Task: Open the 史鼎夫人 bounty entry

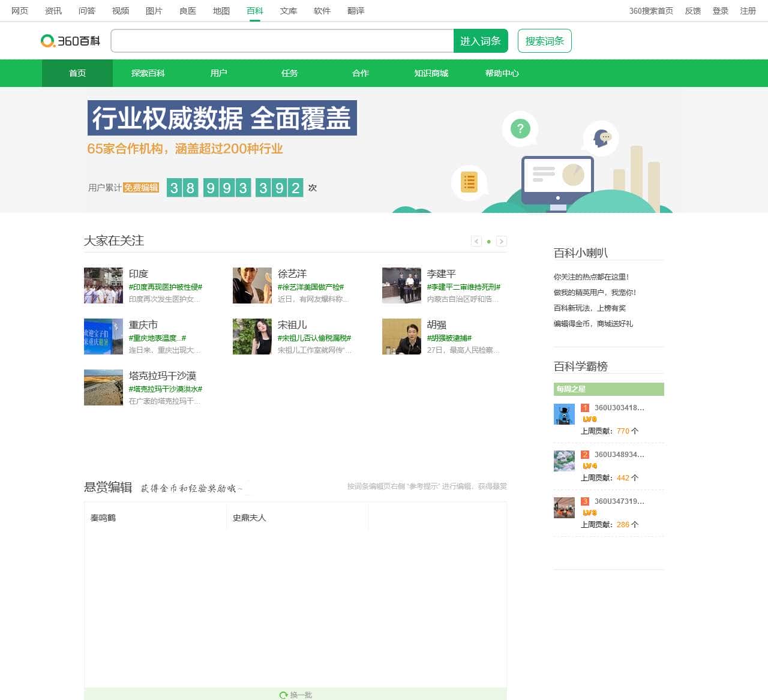Action: pos(250,518)
